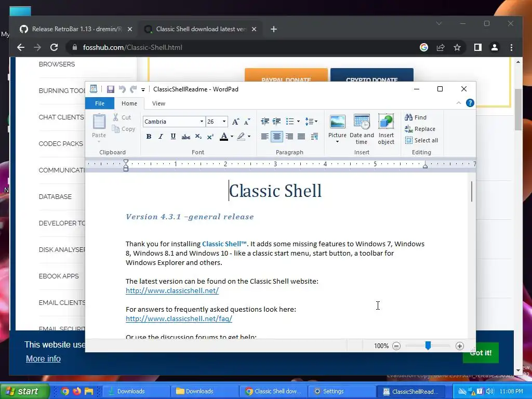Open Find in the Editing group
The image size is (532, 399).
point(416,117)
